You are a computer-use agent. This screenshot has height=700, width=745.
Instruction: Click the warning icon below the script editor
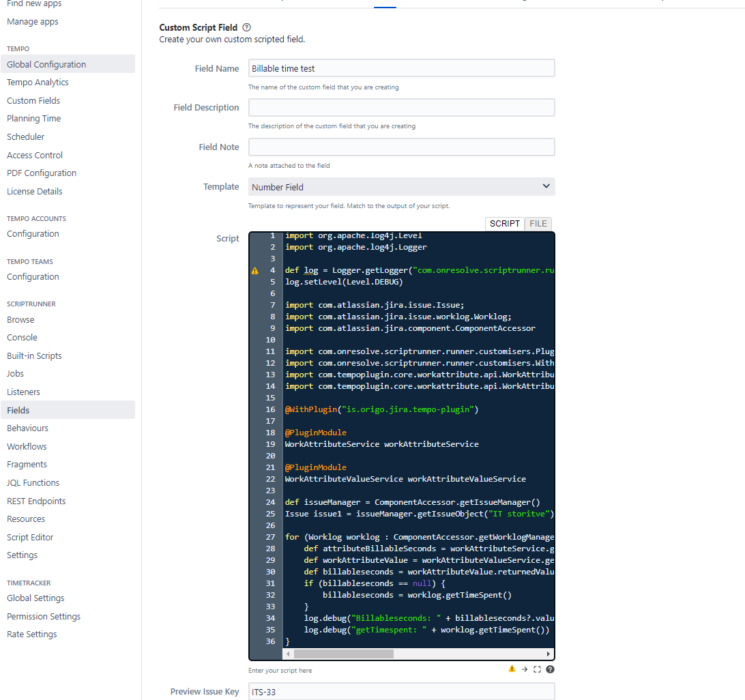click(x=512, y=669)
